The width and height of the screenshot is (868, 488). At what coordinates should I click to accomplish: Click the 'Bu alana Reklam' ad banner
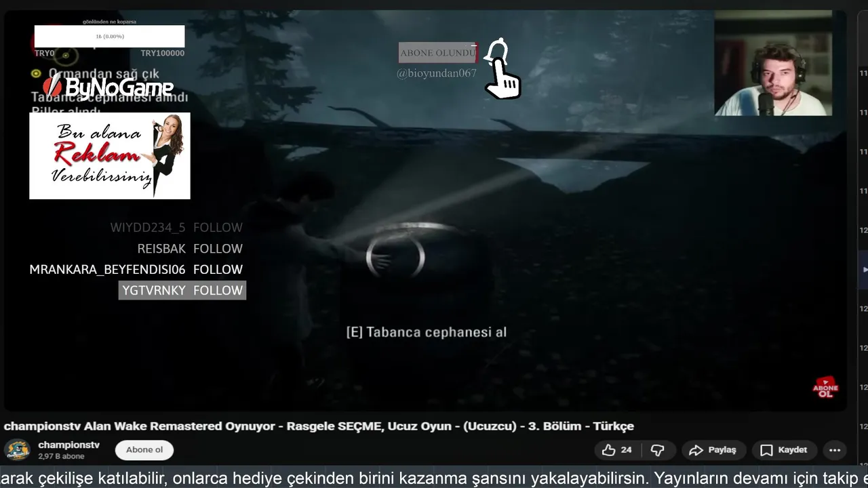(110, 156)
